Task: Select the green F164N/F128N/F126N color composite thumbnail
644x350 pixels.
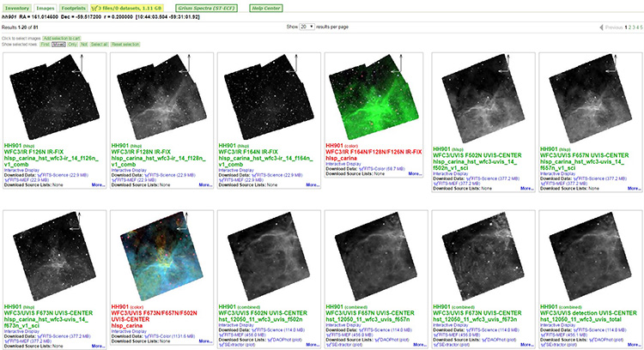Action: [x=374, y=94]
